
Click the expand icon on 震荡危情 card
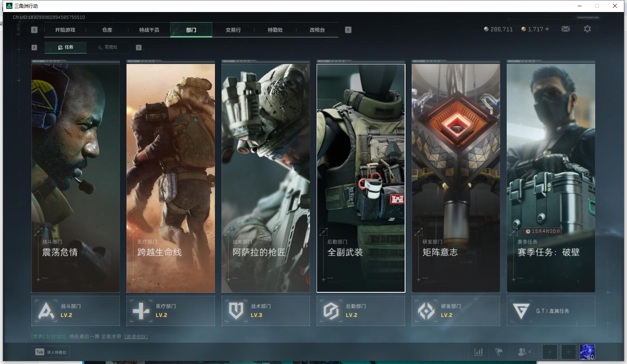[38, 232]
